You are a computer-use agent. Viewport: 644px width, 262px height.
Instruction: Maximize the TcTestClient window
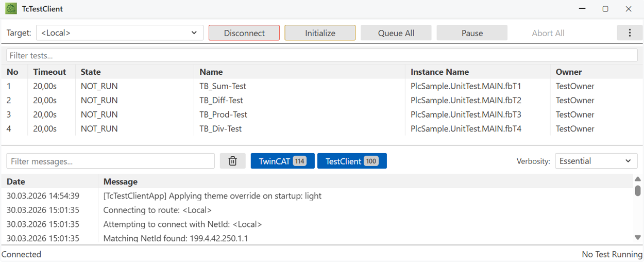(605, 9)
